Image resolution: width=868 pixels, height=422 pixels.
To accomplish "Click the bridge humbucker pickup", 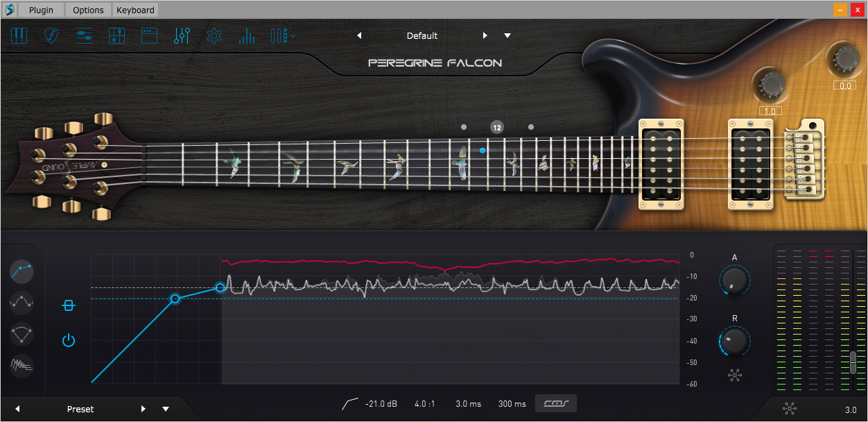I will [752, 164].
